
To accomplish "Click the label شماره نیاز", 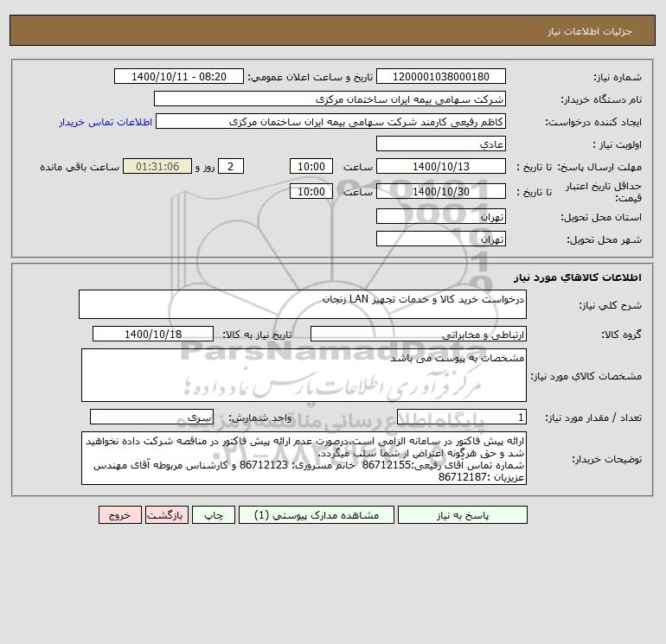I will [x=618, y=77].
